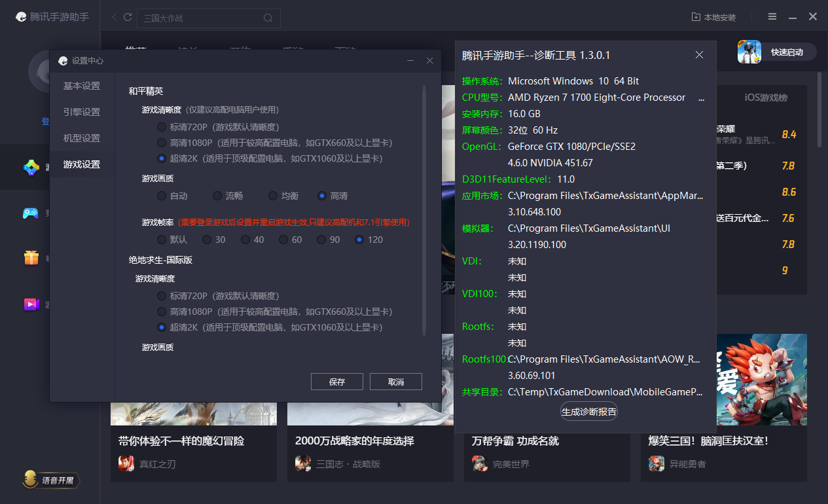Viewport: 828px width, 504px height.
Task: Click the 异能勇者 game icon
Action: (x=657, y=463)
